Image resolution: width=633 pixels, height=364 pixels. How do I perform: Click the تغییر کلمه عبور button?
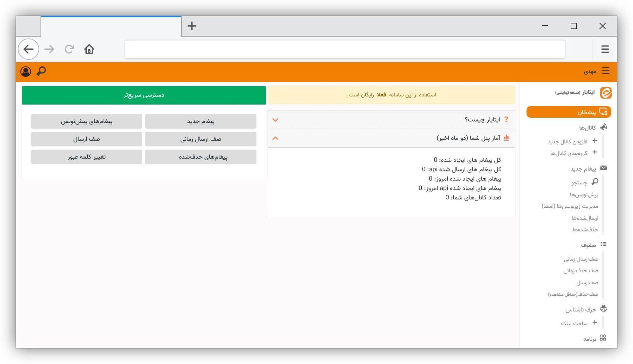[87, 157]
